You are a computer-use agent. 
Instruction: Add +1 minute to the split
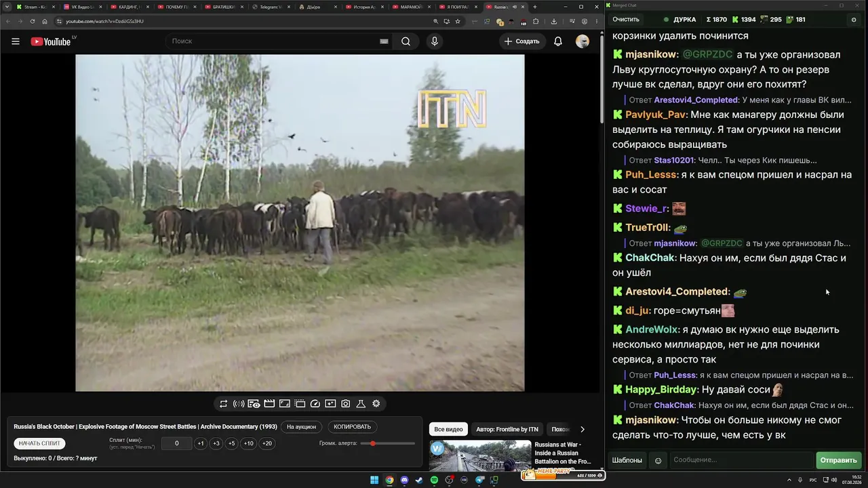point(201,443)
